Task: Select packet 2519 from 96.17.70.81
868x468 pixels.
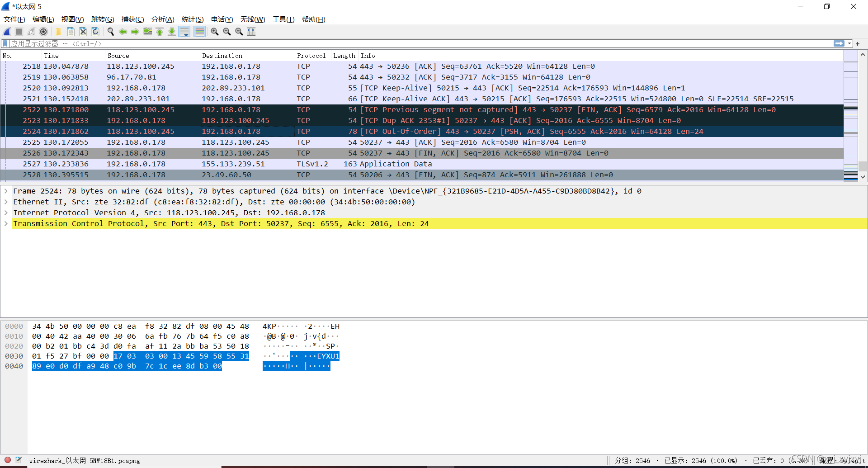Action: click(422, 77)
